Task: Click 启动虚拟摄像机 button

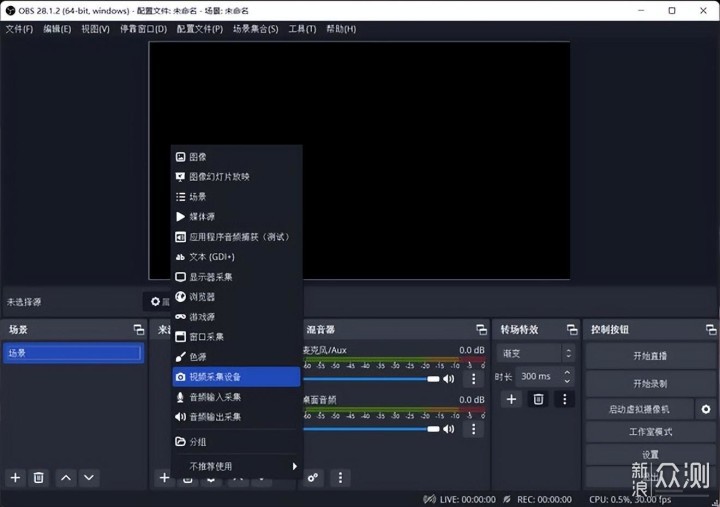Action: 639,409
